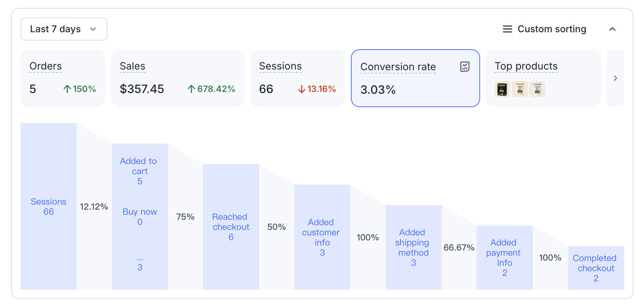
Task: Click the Custom sorting hamburger icon
Action: (x=507, y=29)
